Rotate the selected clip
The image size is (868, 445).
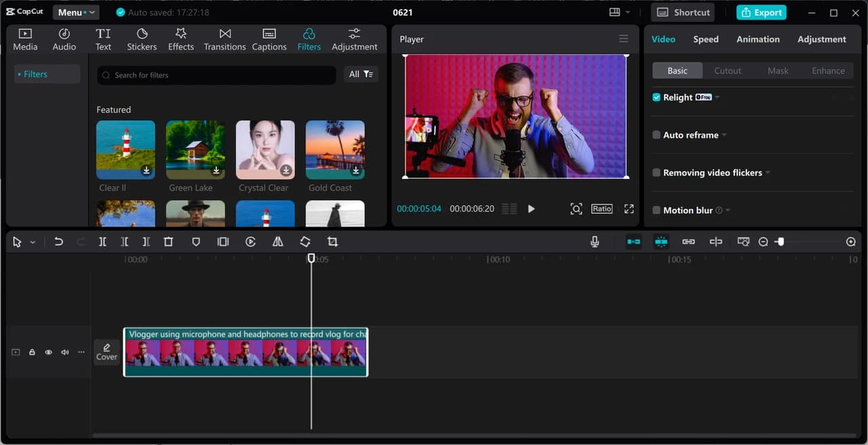tap(305, 241)
